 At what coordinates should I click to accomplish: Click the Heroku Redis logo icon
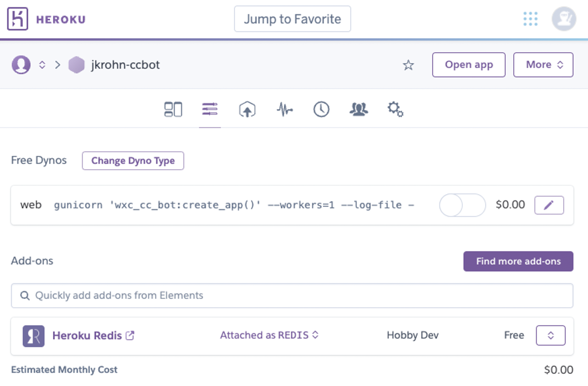coord(33,336)
